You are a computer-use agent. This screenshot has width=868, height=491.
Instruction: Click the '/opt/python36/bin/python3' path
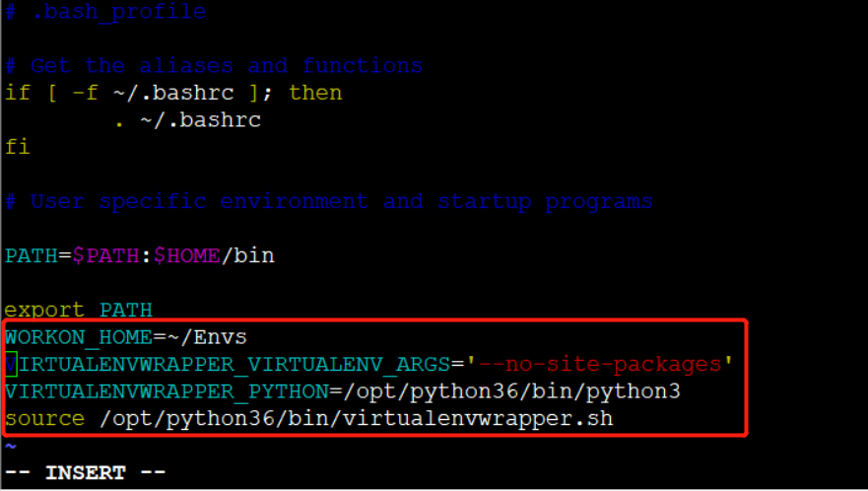pos(511,391)
